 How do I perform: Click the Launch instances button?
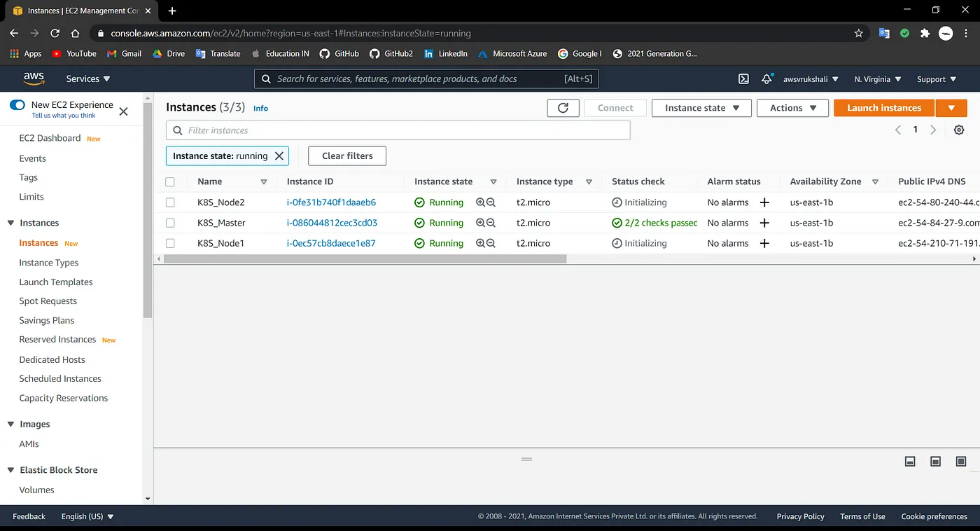(x=883, y=108)
